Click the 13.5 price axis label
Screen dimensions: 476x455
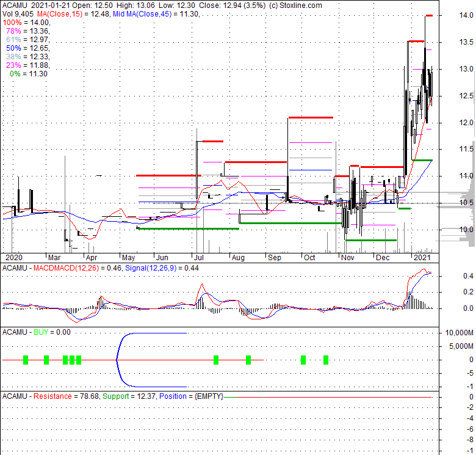(466, 42)
